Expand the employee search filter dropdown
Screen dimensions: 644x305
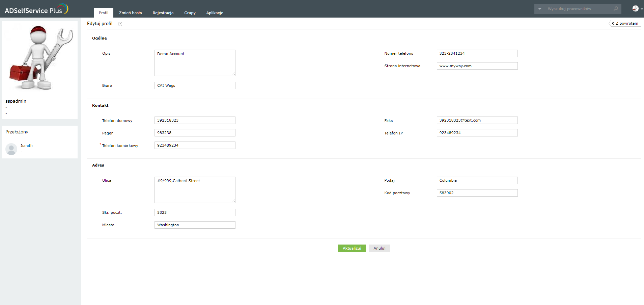tap(540, 9)
